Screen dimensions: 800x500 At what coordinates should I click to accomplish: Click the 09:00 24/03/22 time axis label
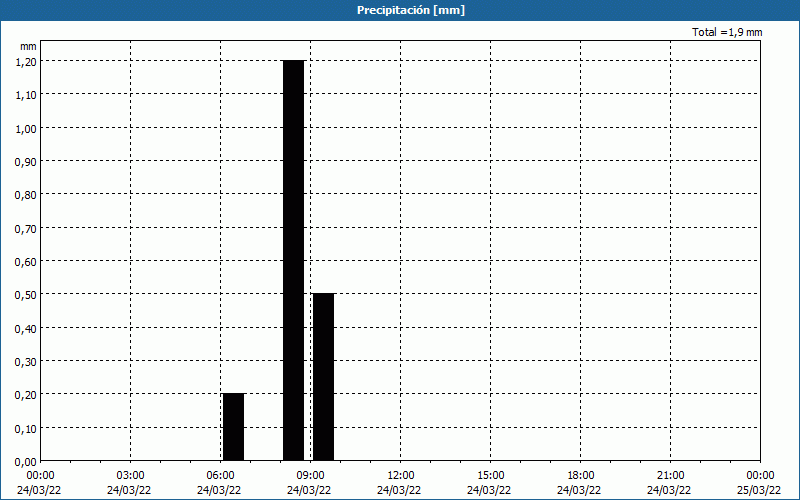[309, 483]
